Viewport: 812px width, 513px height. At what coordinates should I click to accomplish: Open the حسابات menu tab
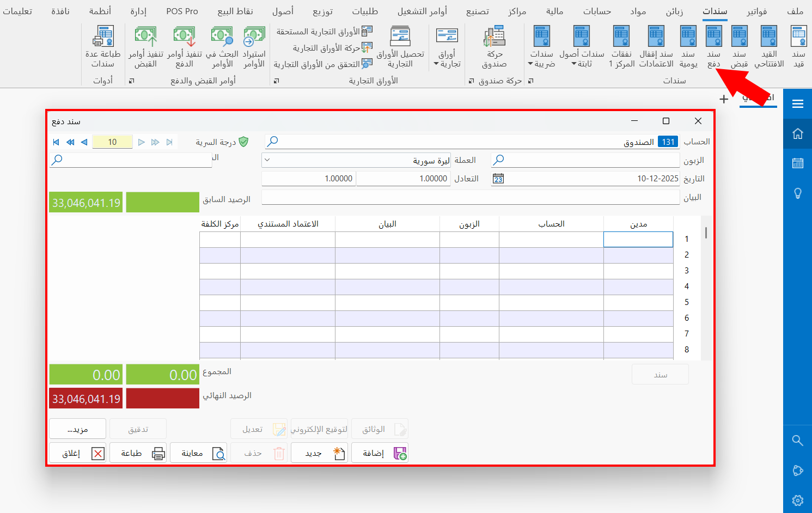(597, 10)
